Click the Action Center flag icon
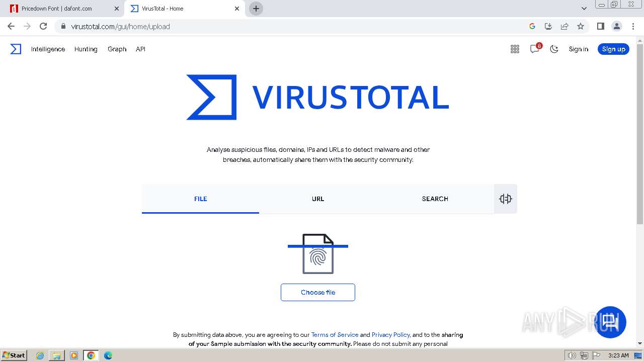This screenshot has height=362, width=644. tap(596, 355)
